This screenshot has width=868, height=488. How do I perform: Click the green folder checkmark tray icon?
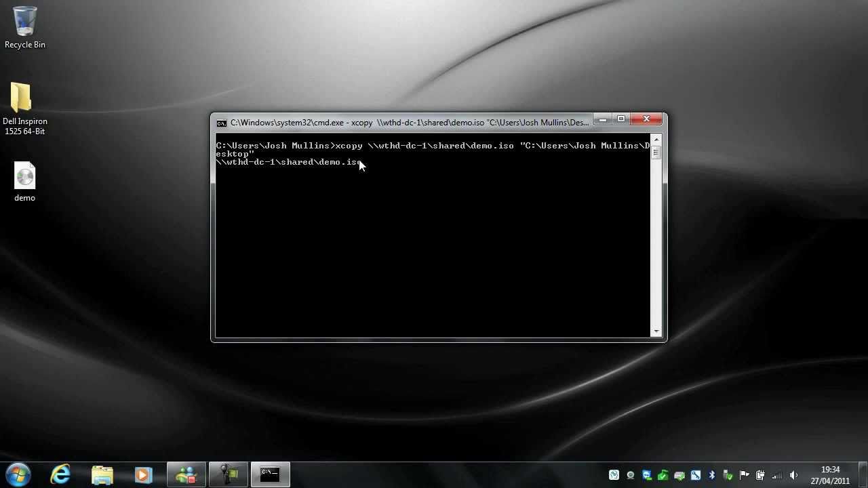click(663, 475)
